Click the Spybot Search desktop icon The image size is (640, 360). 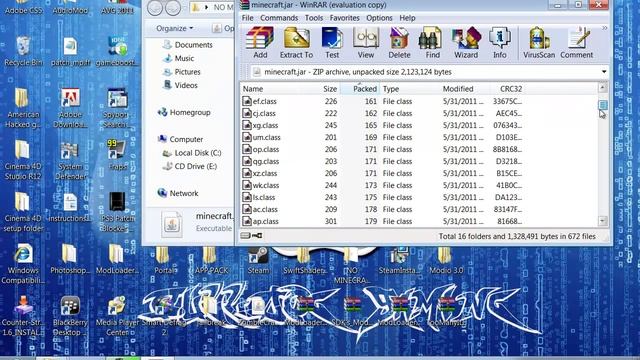click(118, 108)
